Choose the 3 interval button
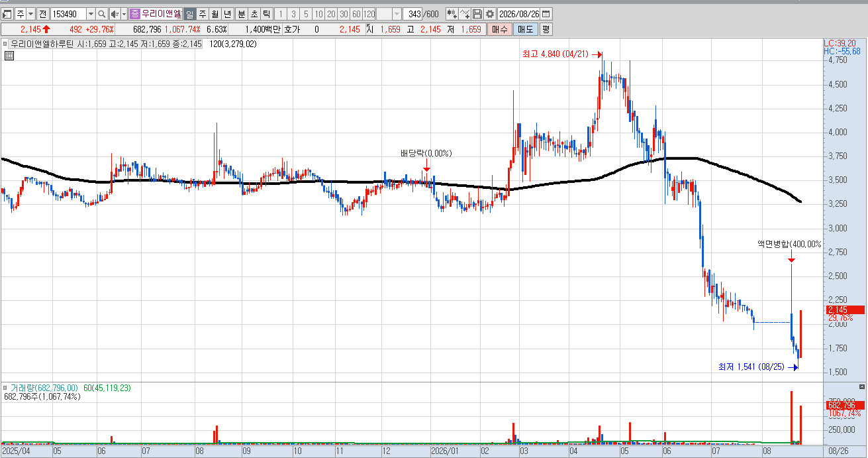This screenshot has height=458, width=868. pos(293,14)
